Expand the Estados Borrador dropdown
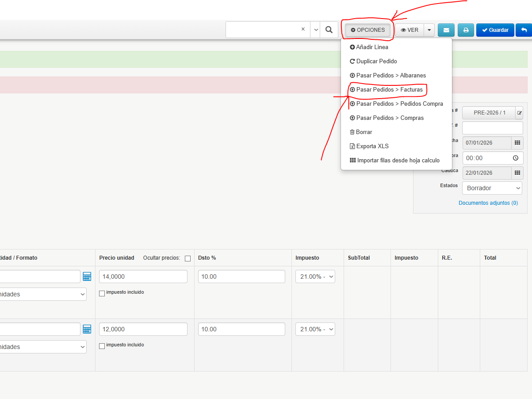Screen dimensions: 532x399 [x=492, y=188]
